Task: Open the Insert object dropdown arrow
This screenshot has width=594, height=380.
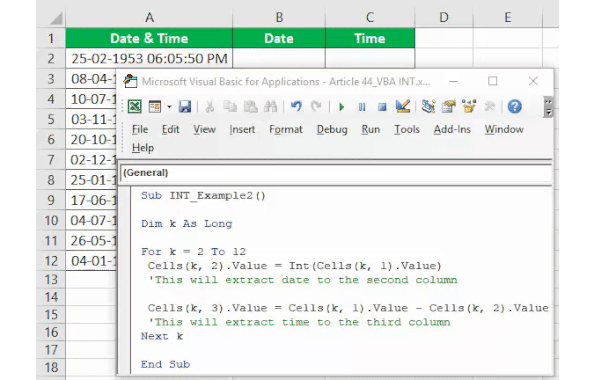Action: 169,107
